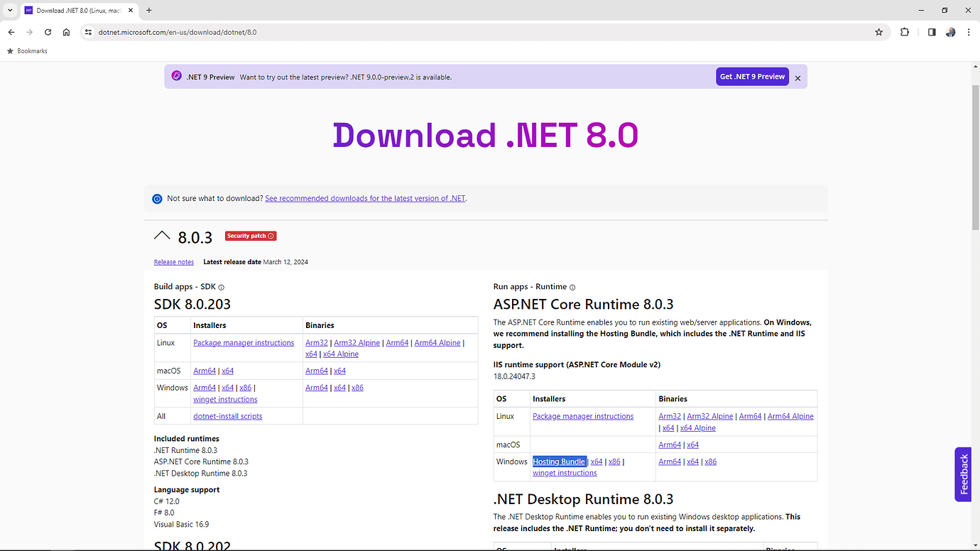Click the purple .NET logo in the banner
980x551 pixels.
click(x=176, y=75)
